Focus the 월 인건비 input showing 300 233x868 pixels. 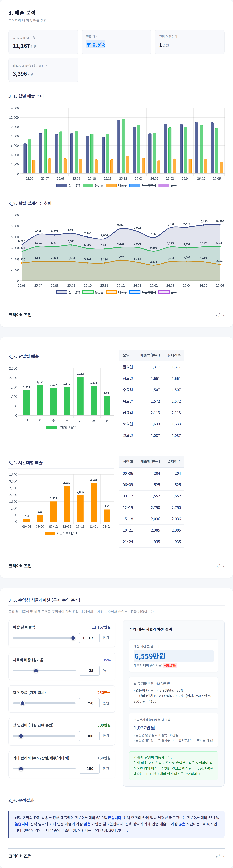89,736
